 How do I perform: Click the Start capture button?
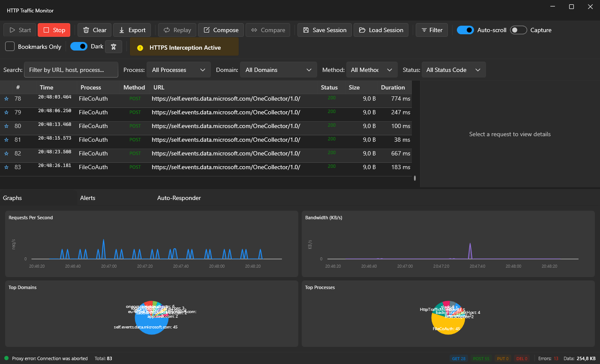click(20, 30)
